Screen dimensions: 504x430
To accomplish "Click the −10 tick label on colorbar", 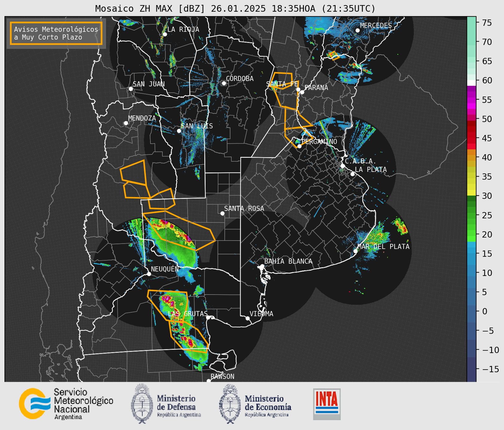I will 490,350.
